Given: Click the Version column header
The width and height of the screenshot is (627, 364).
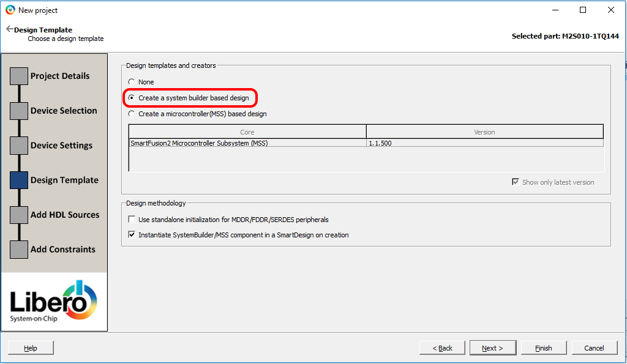Looking at the screenshot, I should click(485, 132).
